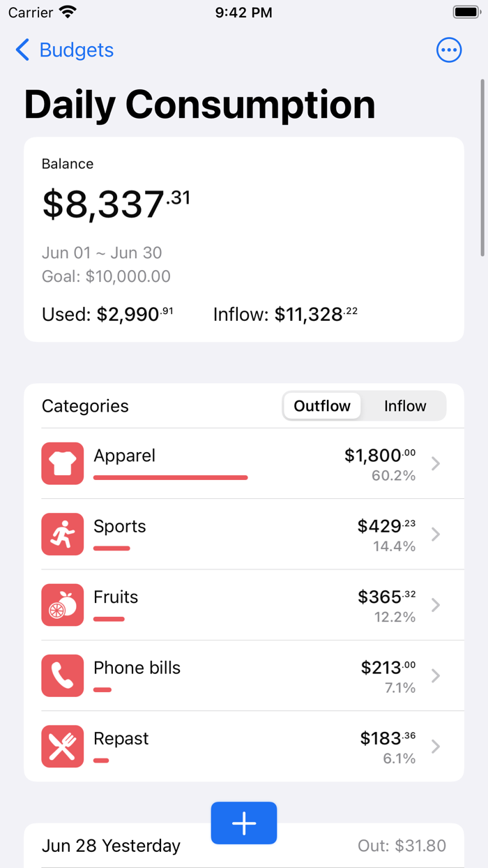Screen dimensions: 488x868
Task: Select the Fruits category row
Action: (x=244, y=605)
